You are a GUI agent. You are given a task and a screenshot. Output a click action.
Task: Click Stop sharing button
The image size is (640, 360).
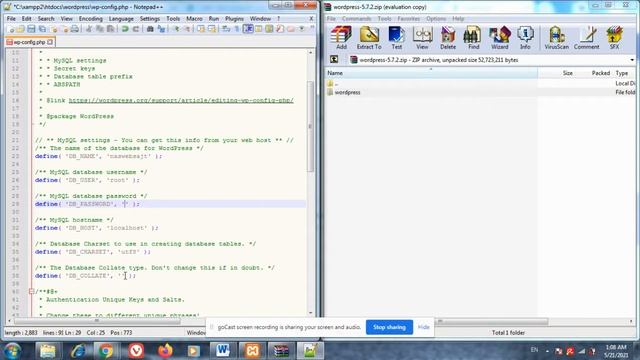[389, 327]
